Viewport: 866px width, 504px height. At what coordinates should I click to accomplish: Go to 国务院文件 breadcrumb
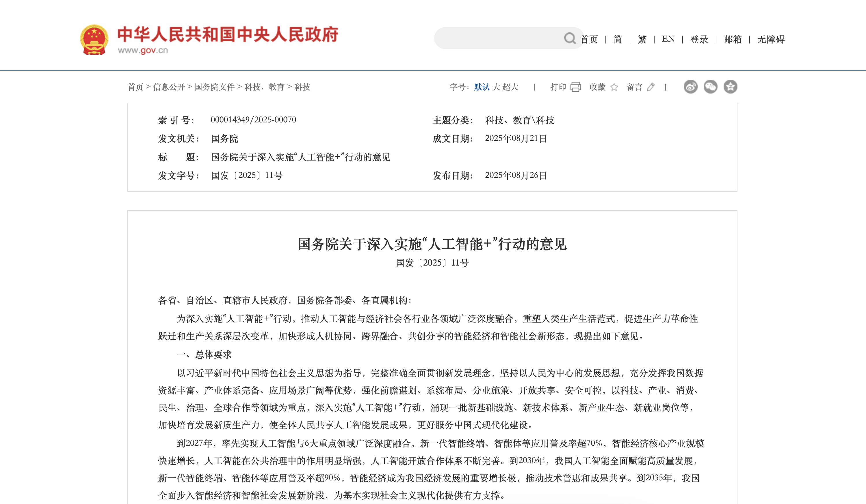click(x=214, y=87)
